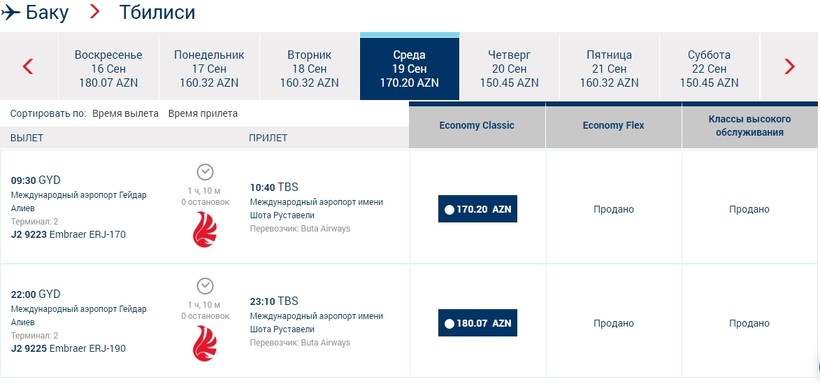
Task: Click the airplane icon beside Баку
Action: pos(10,13)
